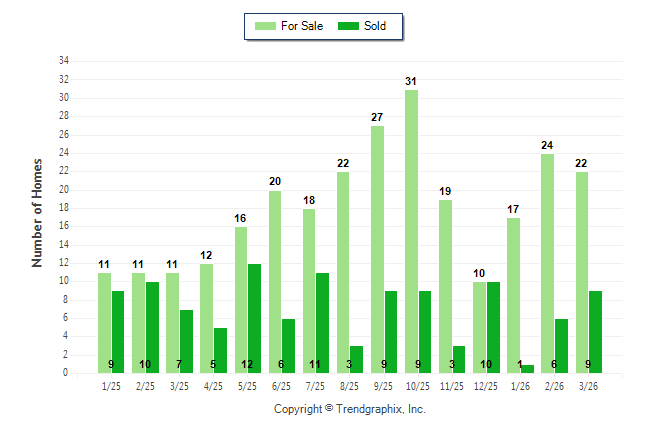Toggle the For Sale legend label

[300, 26]
